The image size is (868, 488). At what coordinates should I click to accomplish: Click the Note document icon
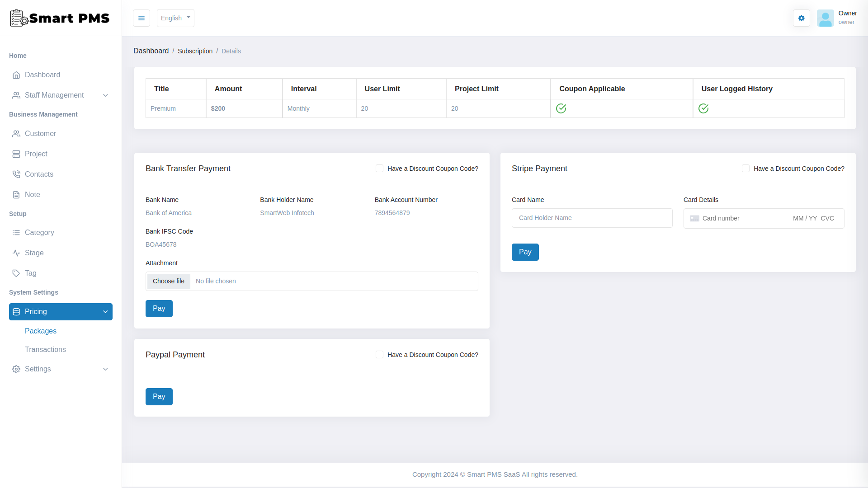click(x=16, y=194)
